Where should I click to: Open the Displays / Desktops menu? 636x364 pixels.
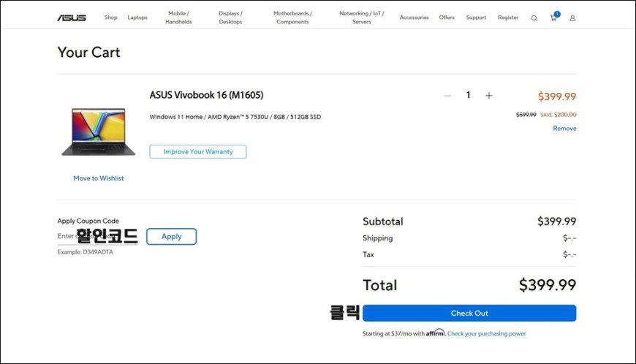230,18
